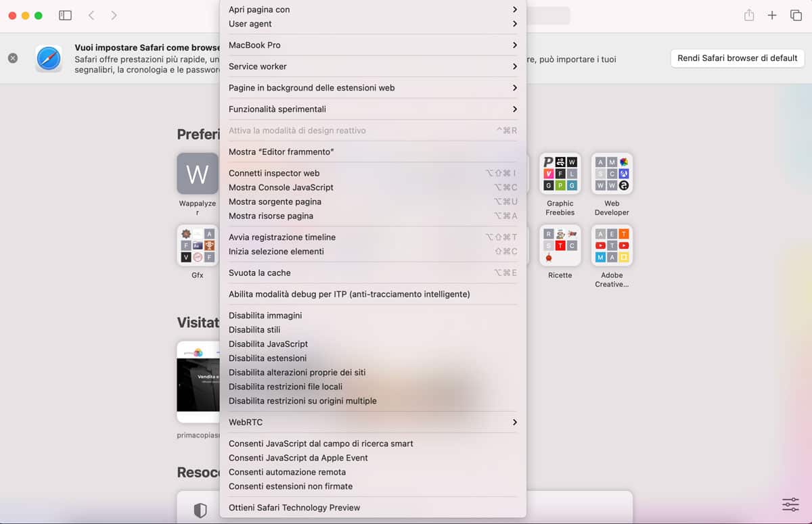Toggle Disabilita immagini menu entry
Screen dimensions: 812x524
[x=373, y=316]
